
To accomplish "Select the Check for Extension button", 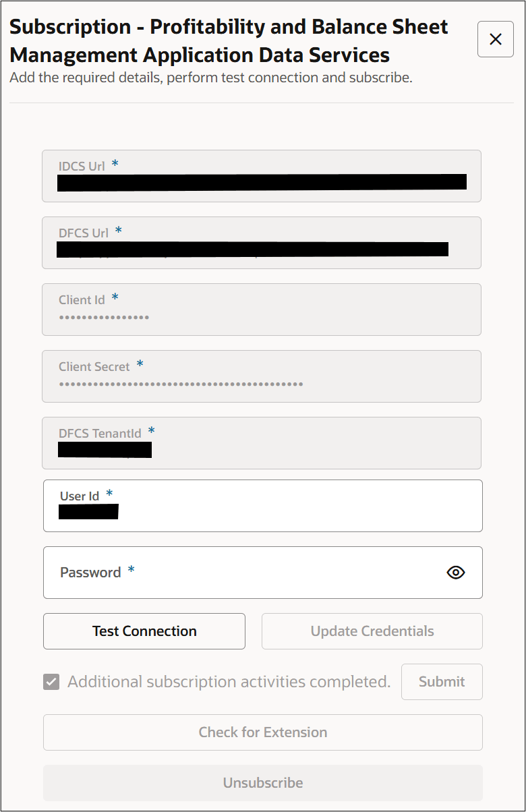I will pos(262,732).
